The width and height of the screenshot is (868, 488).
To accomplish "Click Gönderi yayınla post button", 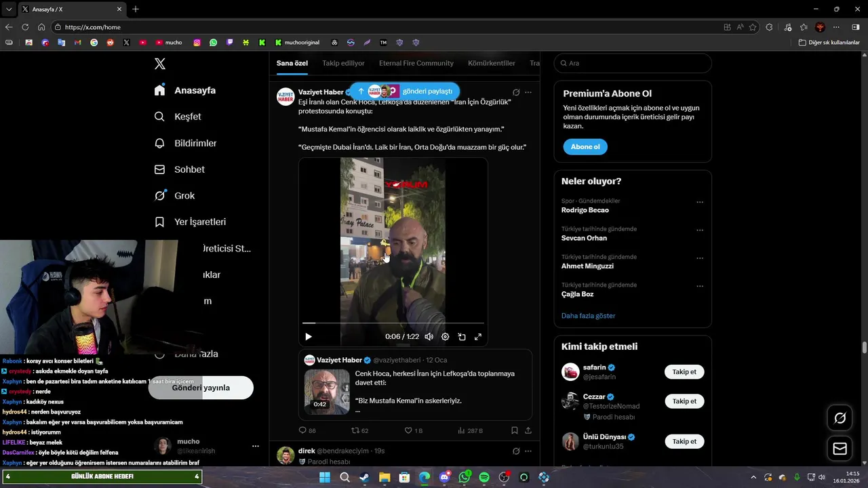I will [x=201, y=388].
